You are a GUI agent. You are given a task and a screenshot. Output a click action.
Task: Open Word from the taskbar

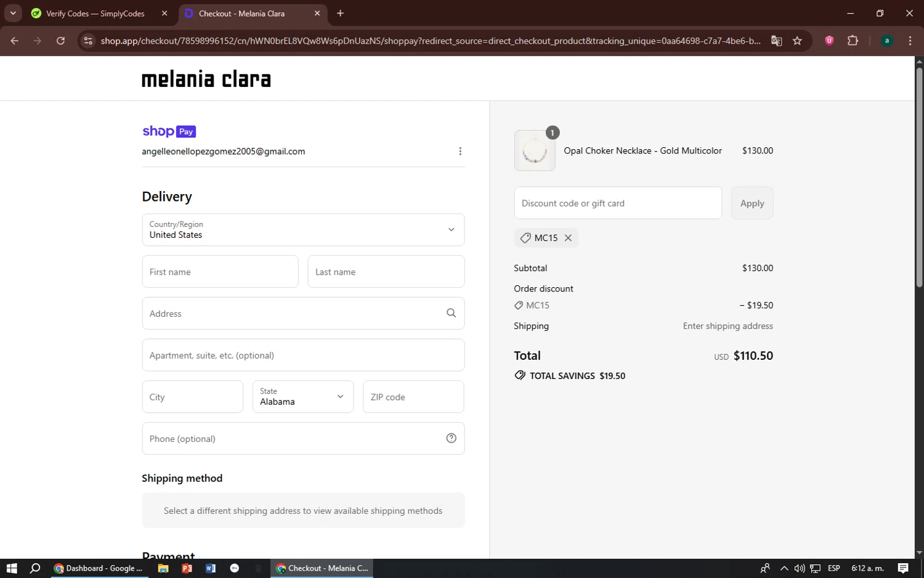211,568
